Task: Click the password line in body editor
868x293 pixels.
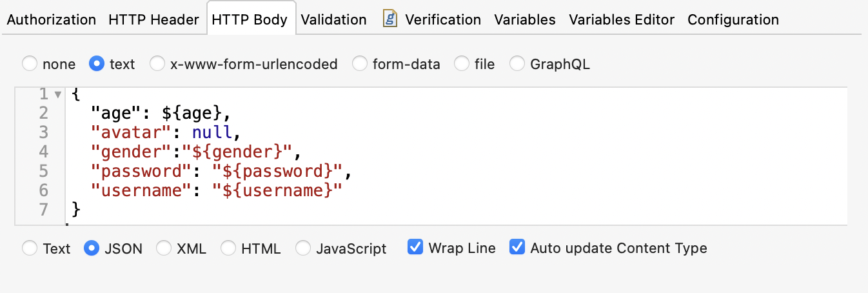Action: [219, 172]
